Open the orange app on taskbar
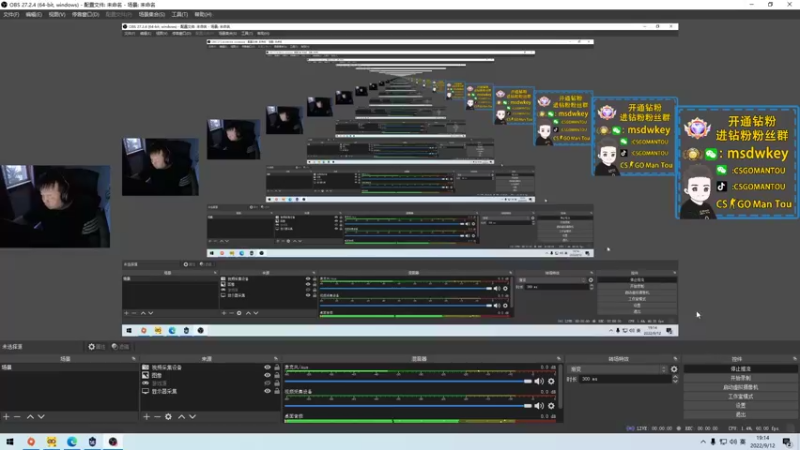800x450 pixels. [31, 442]
